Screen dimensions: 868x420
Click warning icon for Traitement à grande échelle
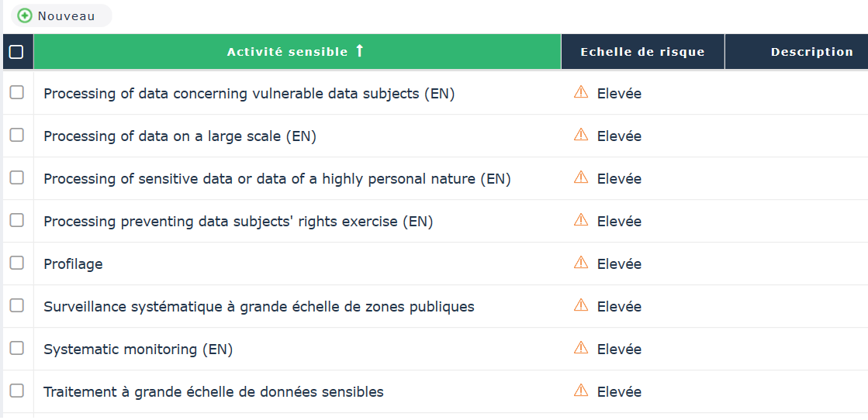point(581,391)
